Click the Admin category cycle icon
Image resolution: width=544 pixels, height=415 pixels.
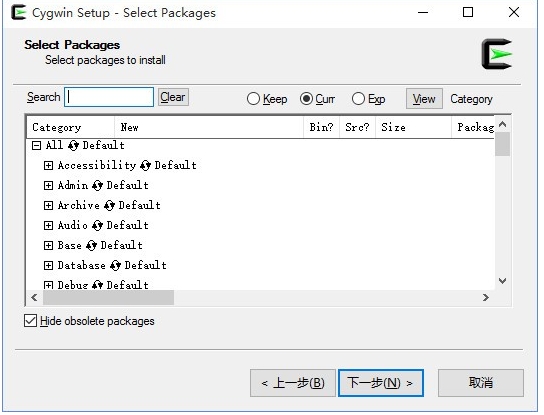pos(97,186)
